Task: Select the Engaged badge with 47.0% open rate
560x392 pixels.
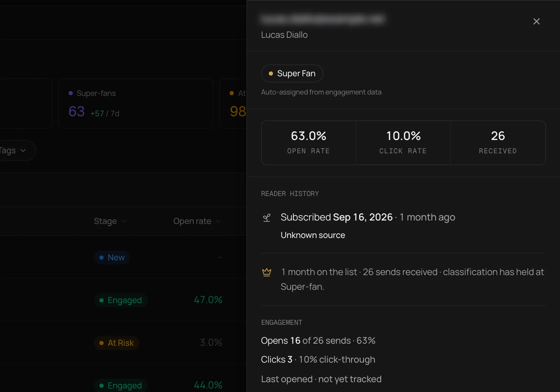Action: coord(121,300)
